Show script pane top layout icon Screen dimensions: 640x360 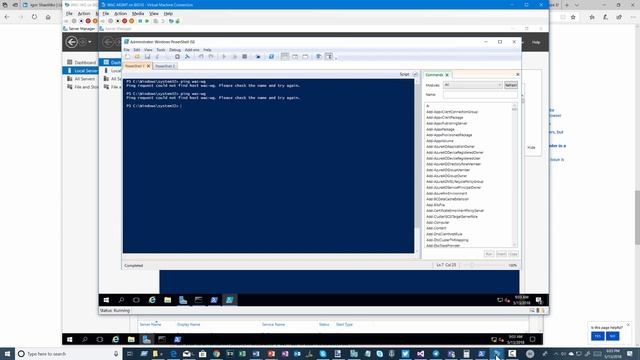285,57
